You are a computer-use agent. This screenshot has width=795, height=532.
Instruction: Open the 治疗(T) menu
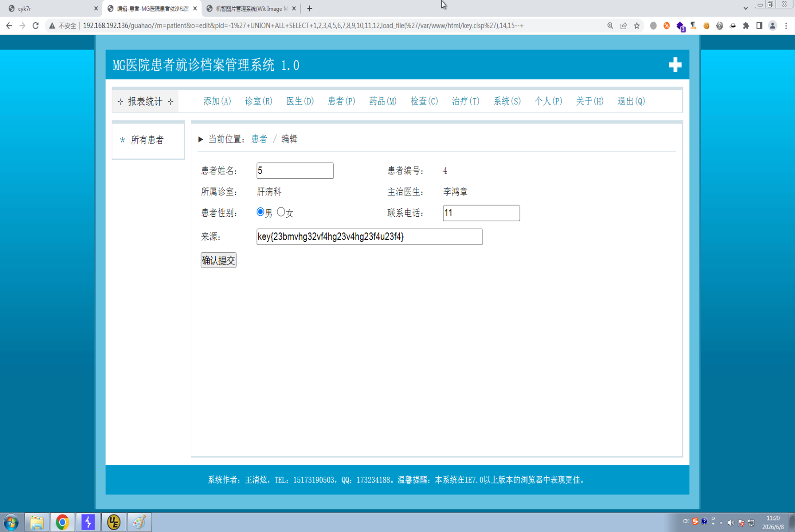[x=466, y=101]
